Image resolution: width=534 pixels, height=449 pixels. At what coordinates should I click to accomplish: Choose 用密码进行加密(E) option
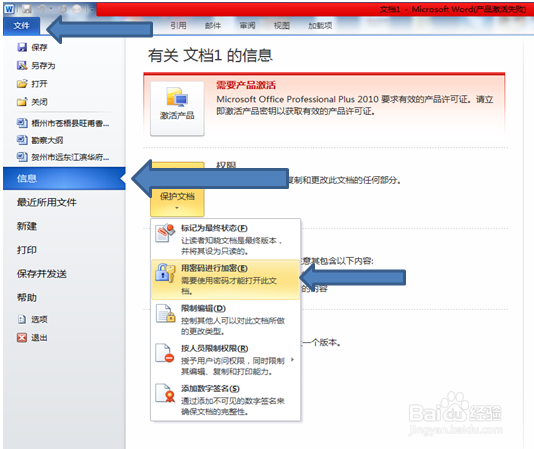225,279
